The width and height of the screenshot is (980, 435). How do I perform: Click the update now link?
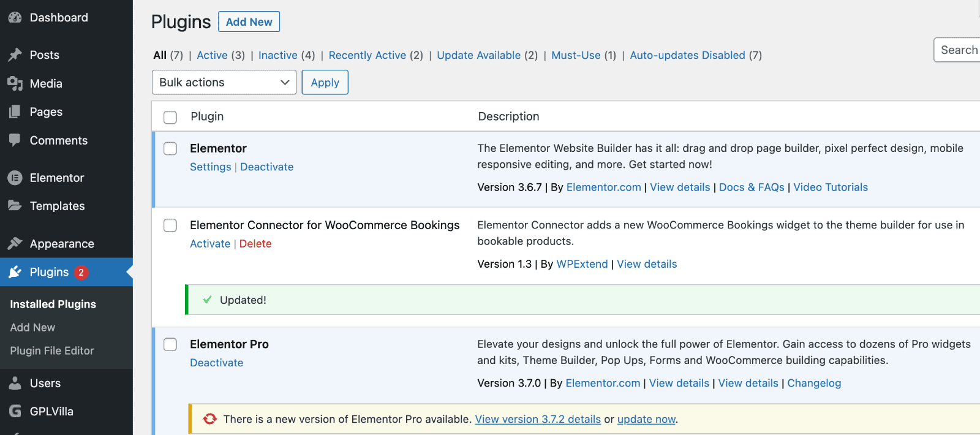(646, 419)
